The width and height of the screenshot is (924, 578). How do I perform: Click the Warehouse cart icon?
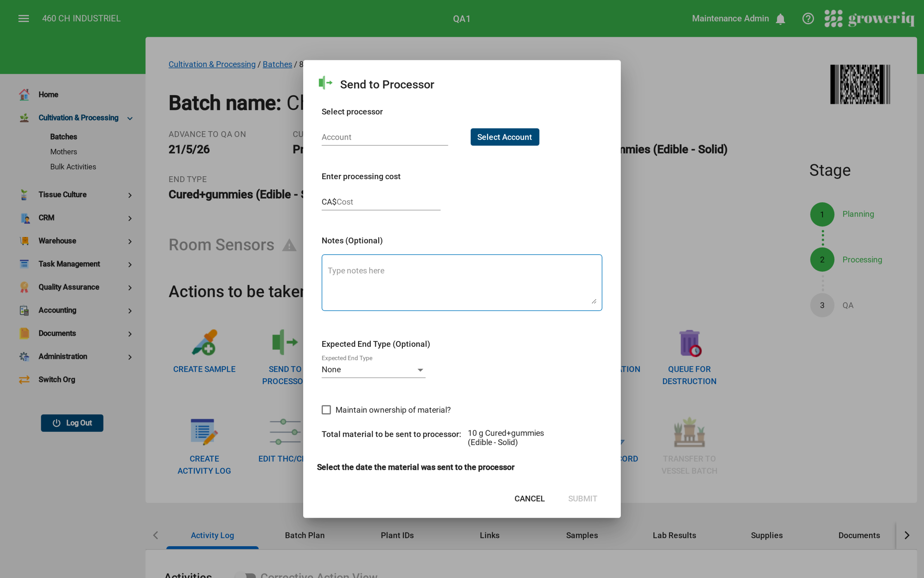pos(25,241)
